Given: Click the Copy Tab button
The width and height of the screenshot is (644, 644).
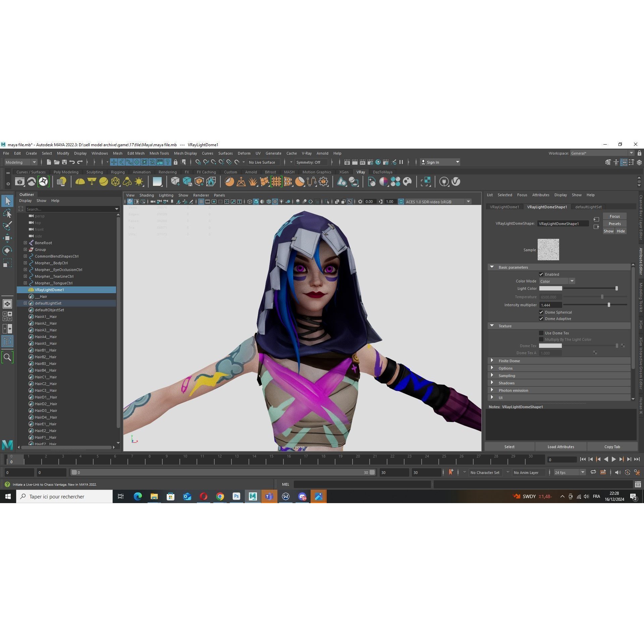Looking at the screenshot, I should pos(612,447).
